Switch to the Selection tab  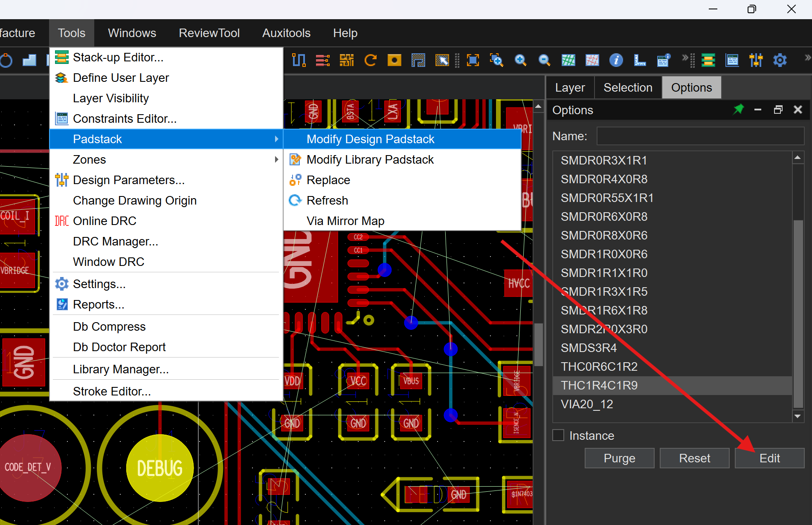[x=628, y=87]
